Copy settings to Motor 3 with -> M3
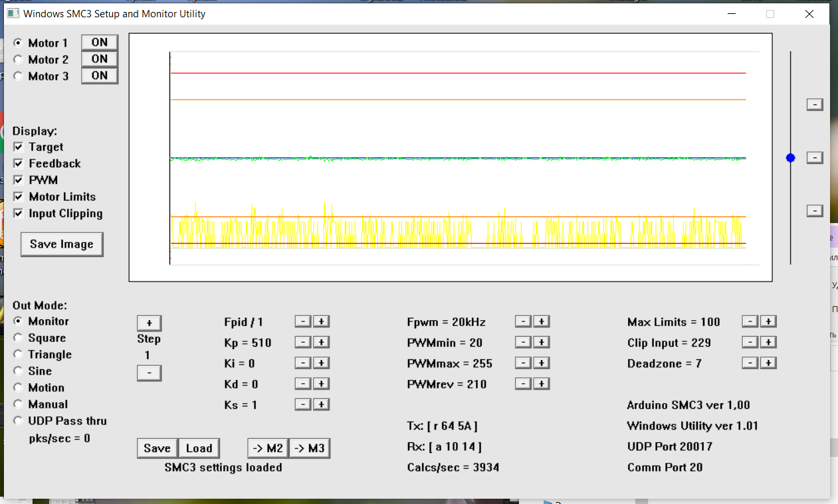 (309, 448)
